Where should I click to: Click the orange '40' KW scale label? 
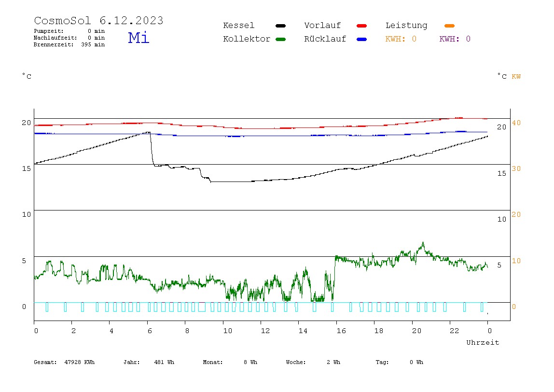516,123
